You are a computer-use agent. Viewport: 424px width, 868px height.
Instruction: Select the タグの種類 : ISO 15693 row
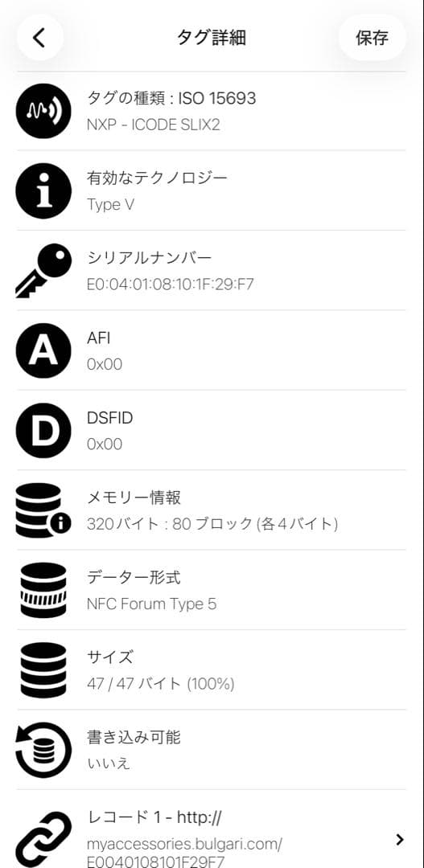point(211,111)
